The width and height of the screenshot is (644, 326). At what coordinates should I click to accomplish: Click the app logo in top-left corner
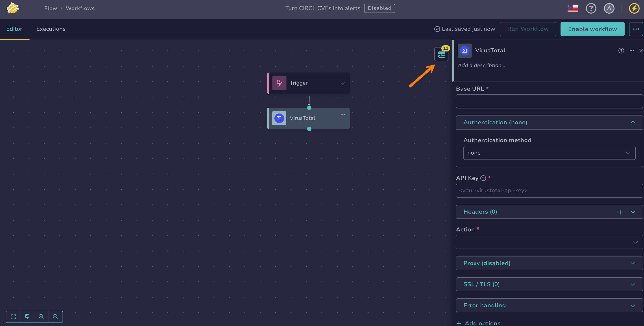coord(13,8)
